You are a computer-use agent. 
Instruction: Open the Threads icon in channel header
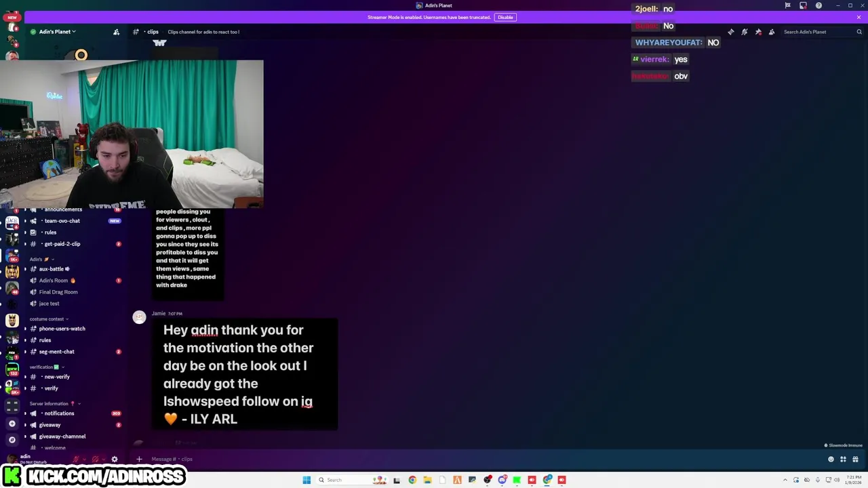pos(731,32)
